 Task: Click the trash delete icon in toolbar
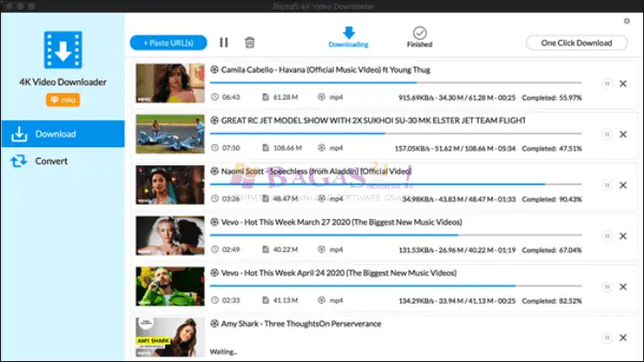(250, 42)
